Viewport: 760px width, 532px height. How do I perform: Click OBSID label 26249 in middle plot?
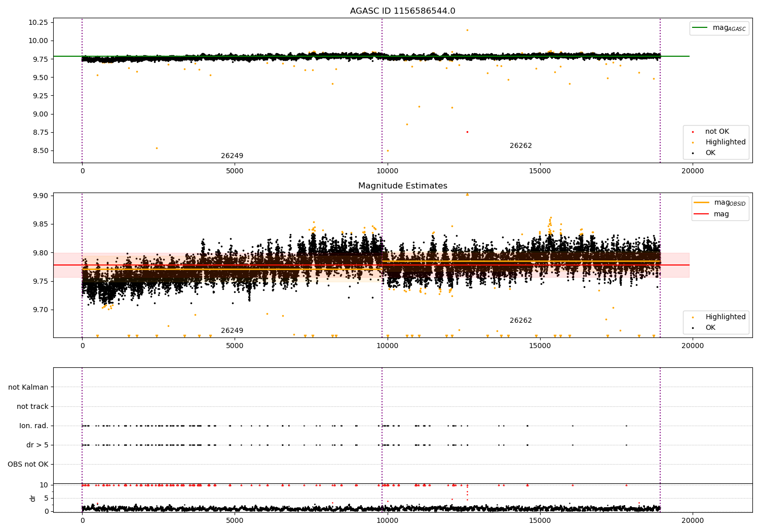point(232,331)
